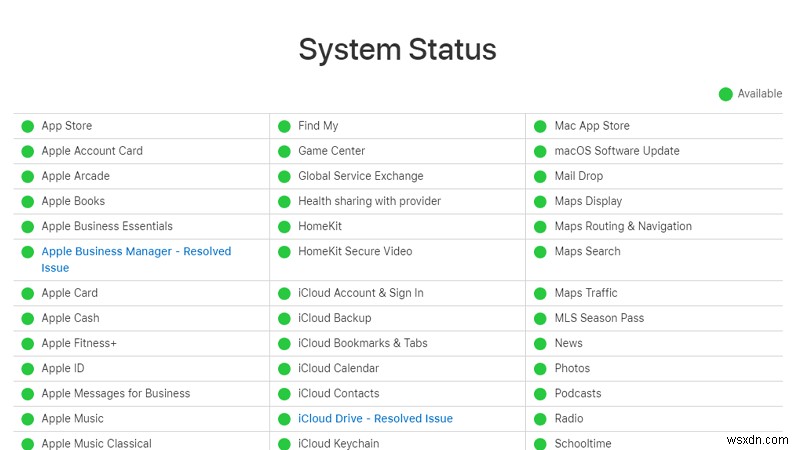Click the status dot next to iCloud Backup

(284, 319)
